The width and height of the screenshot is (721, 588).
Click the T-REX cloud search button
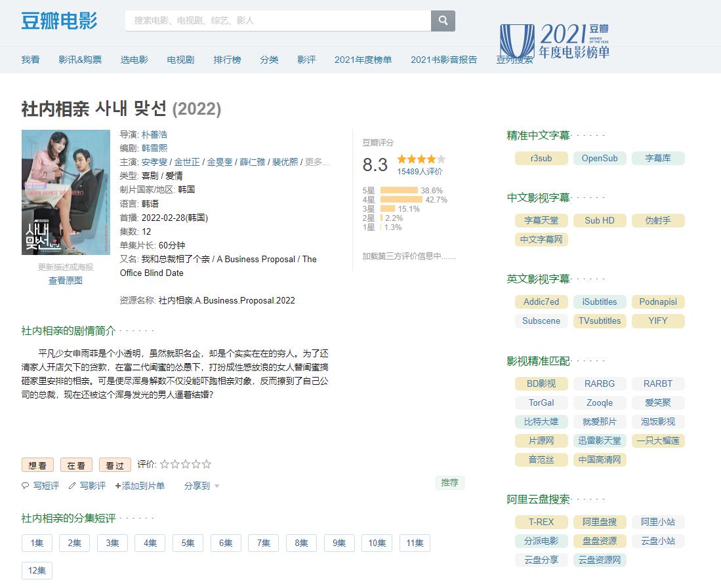click(x=541, y=522)
